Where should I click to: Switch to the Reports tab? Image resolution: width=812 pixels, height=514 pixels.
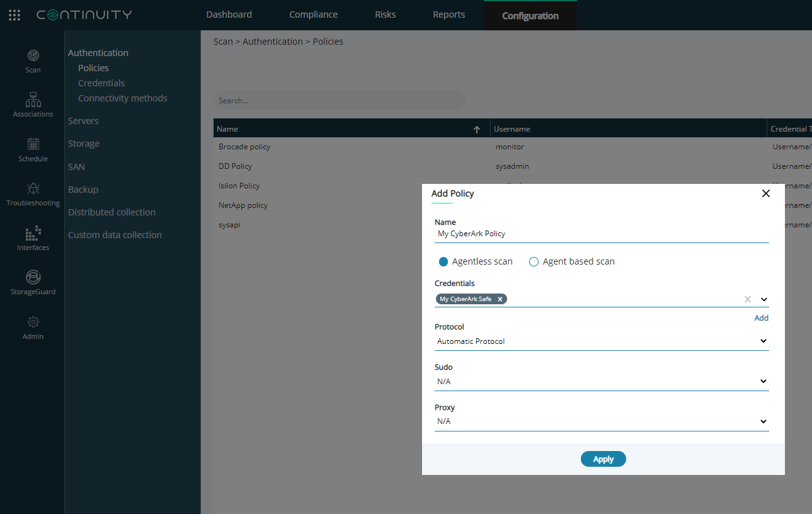pyautogui.click(x=449, y=14)
